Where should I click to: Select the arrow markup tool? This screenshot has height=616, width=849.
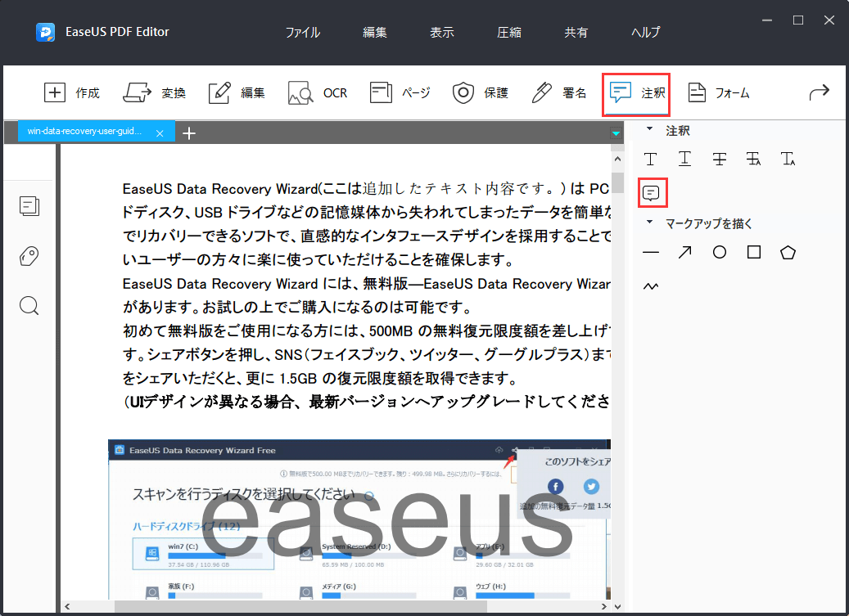click(684, 252)
